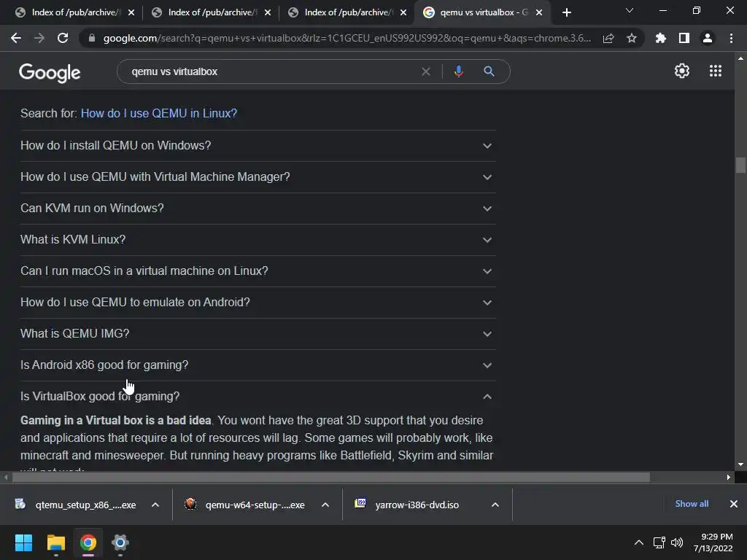The height and width of the screenshot is (560, 747).
Task: Expand 'Can KVM run on Windows?' question
Action: click(258, 209)
